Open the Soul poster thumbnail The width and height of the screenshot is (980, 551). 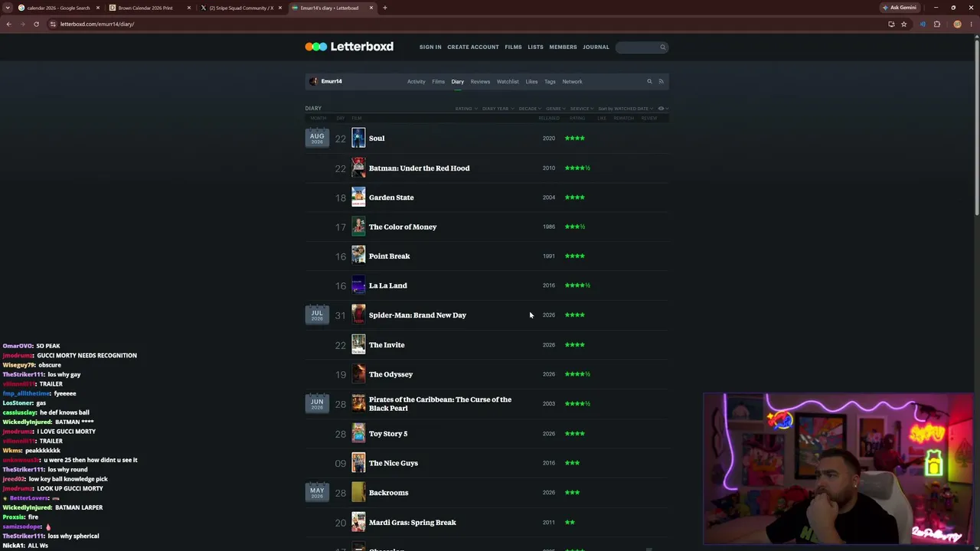pos(358,138)
